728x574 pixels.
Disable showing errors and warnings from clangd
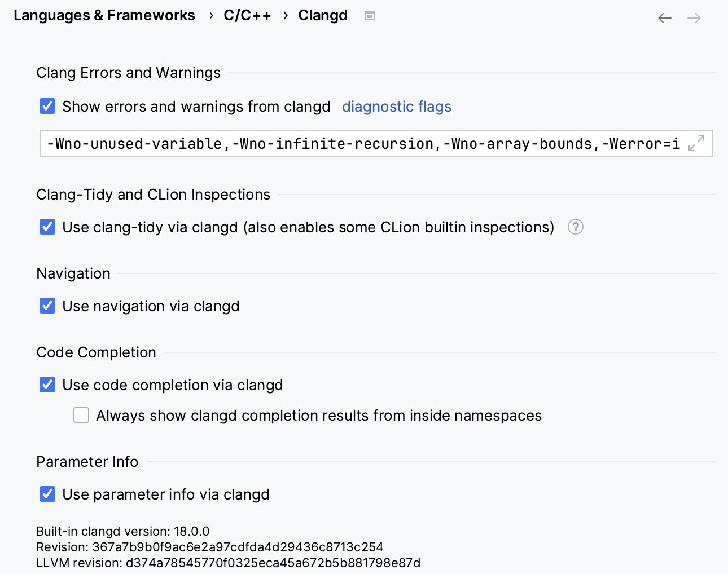(47, 105)
